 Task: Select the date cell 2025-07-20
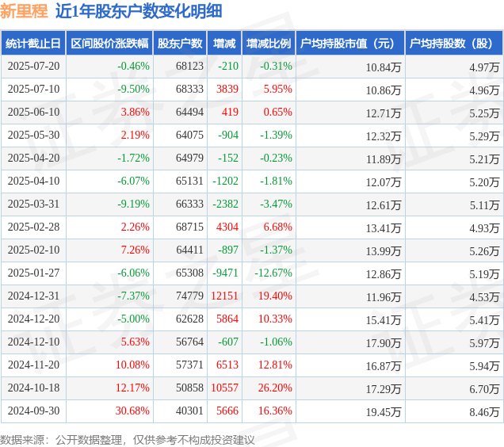coord(34,66)
